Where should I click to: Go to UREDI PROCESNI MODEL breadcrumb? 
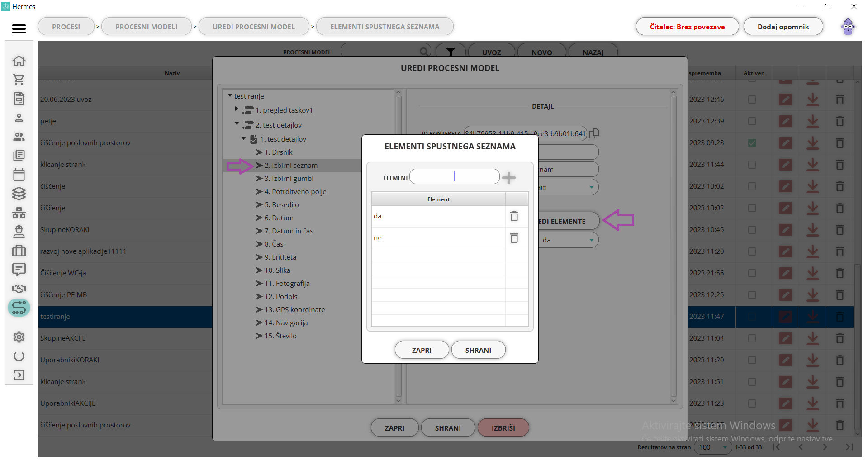[x=254, y=27]
